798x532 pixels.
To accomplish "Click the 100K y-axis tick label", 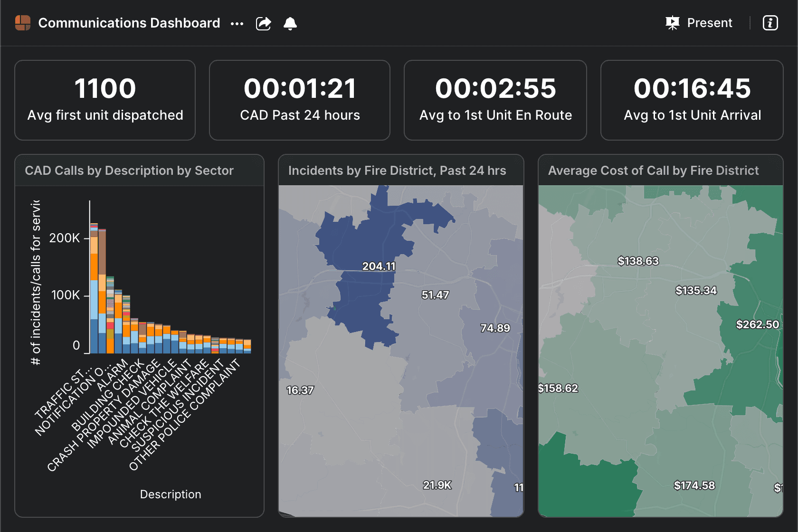I will pyautogui.click(x=66, y=295).
